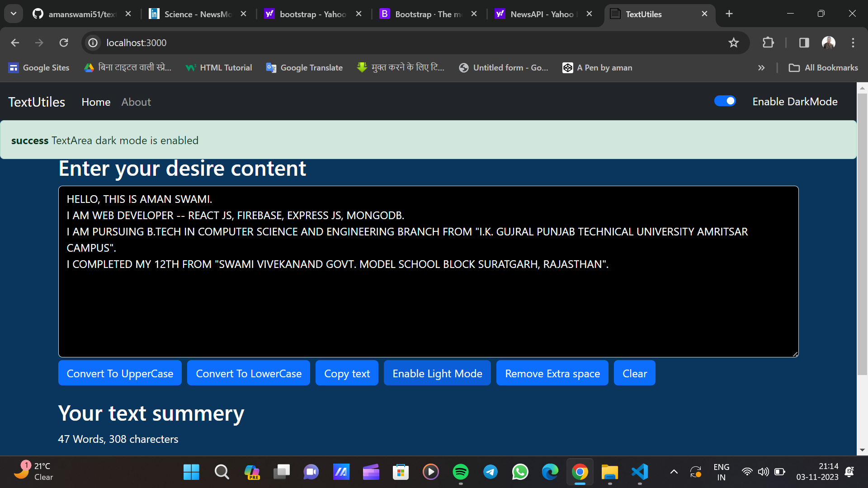Open the All Bookmarks folder
Image resolution: width=868 pixels, height=488 pixels.
pos(823,68)
